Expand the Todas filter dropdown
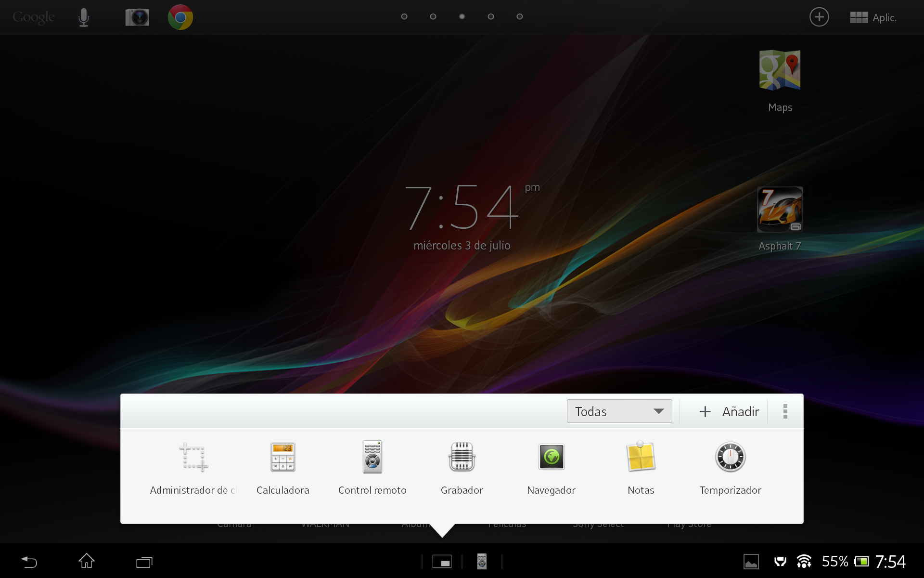The height and width of the screenshot is (578, 924). tap(619, 411)
